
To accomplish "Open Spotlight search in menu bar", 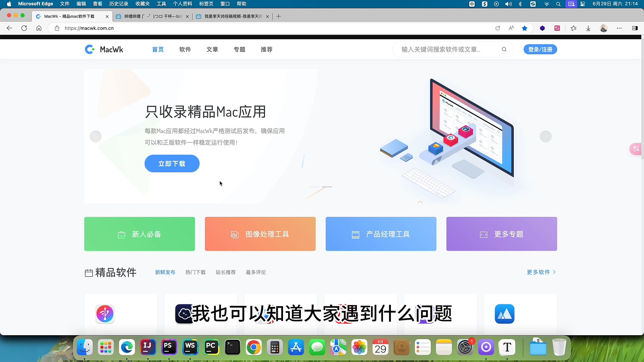I will pyautogui.click(x=558, y=4).
